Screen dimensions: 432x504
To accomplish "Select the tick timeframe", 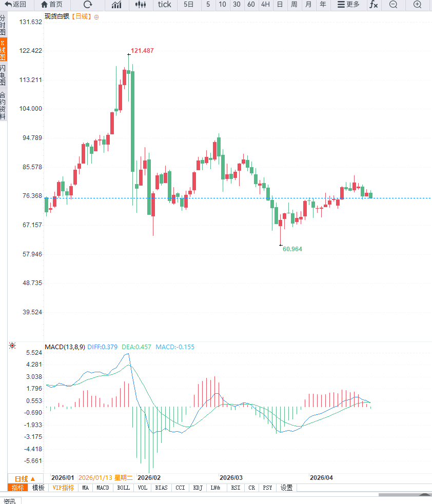I will [x=164, y=5].
